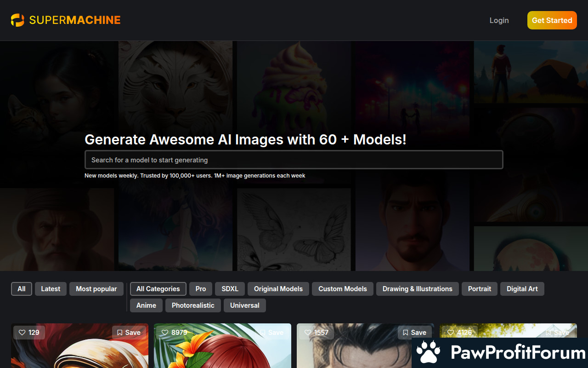Show SDXL models
Screen dimensions: 588x368
230,289
